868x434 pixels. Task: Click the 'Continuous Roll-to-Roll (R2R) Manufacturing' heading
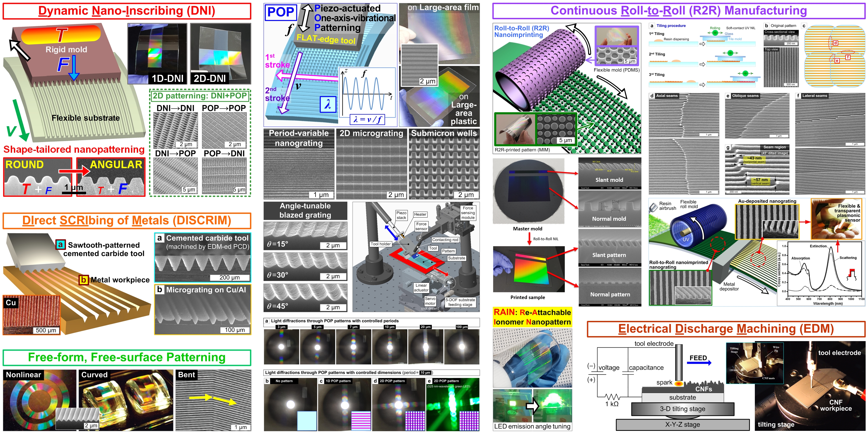point(679,11)
